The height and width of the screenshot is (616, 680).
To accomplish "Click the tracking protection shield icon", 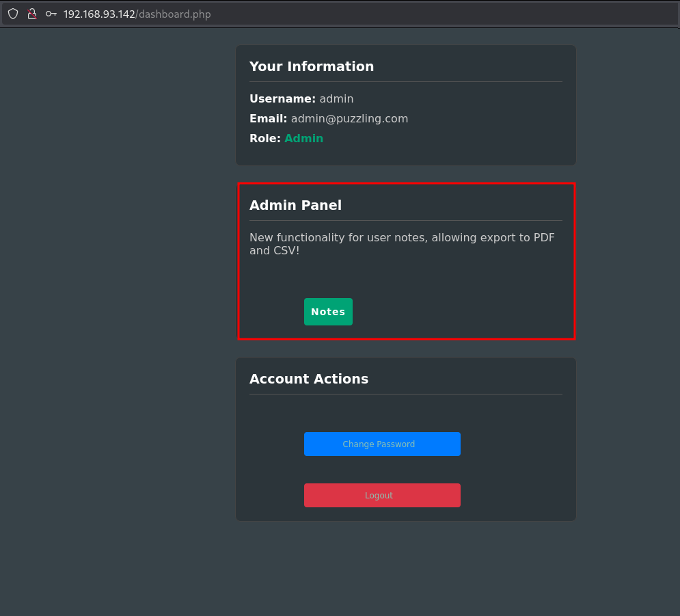I will pyautogui.click(x=13, y=14).
